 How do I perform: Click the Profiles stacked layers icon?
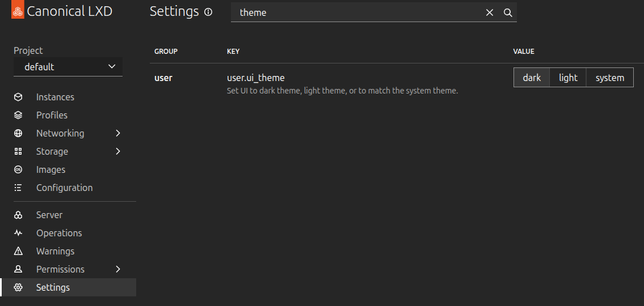coord(18,115)
